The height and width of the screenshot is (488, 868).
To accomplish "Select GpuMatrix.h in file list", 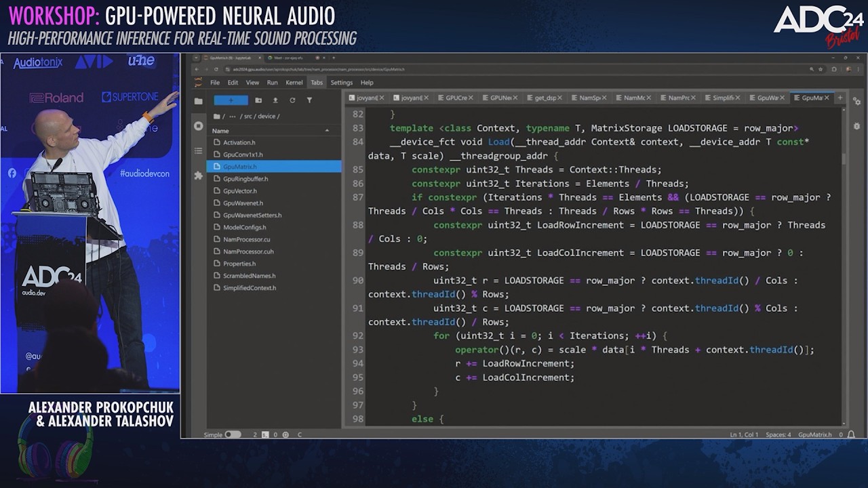I will pyautogui.click(x=274, y=167).
